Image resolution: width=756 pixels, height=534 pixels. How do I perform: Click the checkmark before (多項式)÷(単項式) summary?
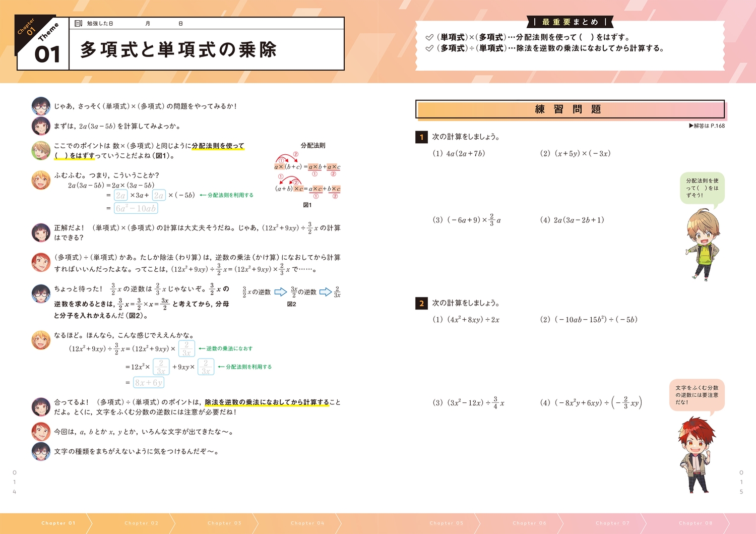429,48
